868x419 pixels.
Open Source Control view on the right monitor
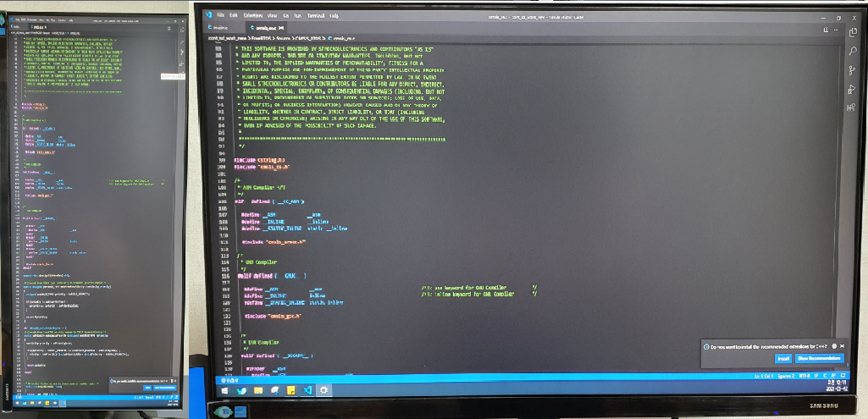pyautogui.click(x=853, y=70)
